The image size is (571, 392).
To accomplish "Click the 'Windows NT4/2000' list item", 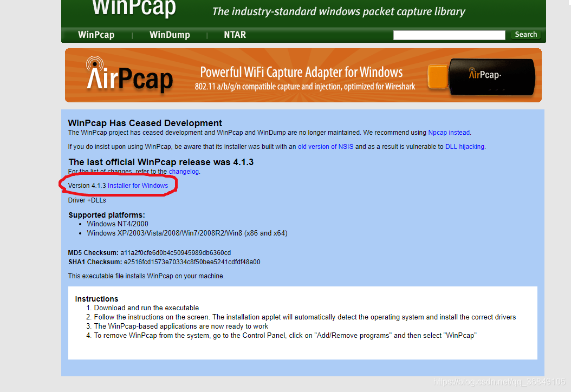I will coord(118,224).
